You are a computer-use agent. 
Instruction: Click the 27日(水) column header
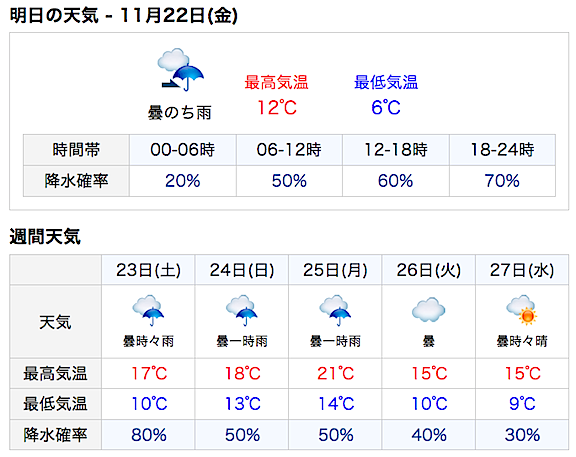pyautogui.click(x=522, y=270)
